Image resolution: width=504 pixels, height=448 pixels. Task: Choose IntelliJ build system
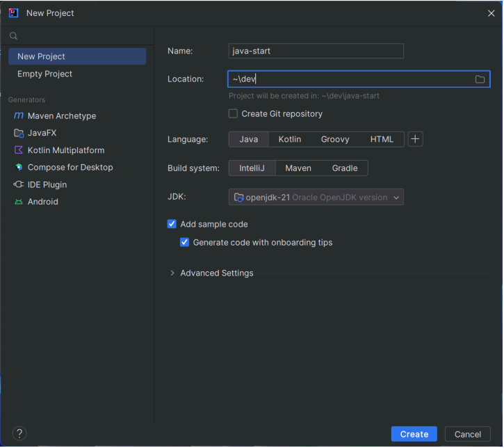[x=252, y=168]
